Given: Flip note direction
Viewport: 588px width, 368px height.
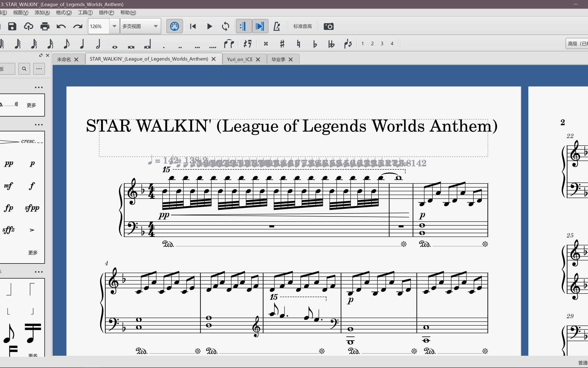Looking at the screenshot, I should (x=348, y=44).
